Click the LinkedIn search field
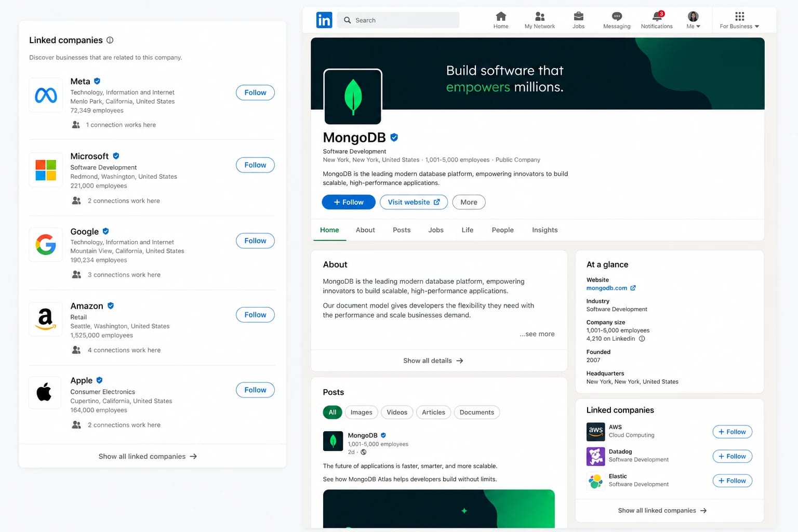 coord(398,20)
